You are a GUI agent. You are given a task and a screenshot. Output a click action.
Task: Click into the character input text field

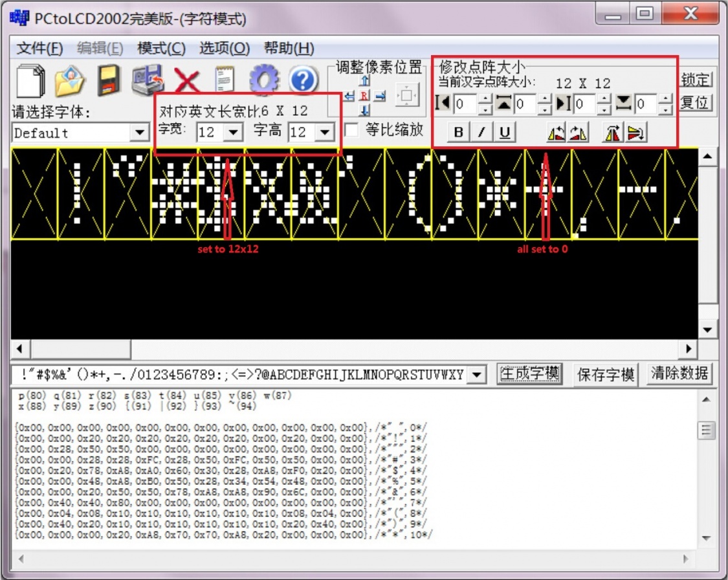point(239,375)
